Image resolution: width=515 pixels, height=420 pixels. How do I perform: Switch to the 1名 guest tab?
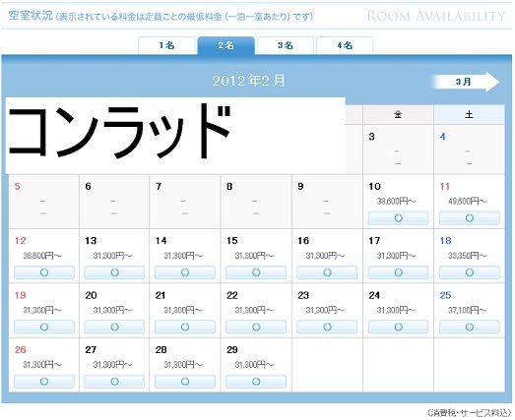click(166, 45)
